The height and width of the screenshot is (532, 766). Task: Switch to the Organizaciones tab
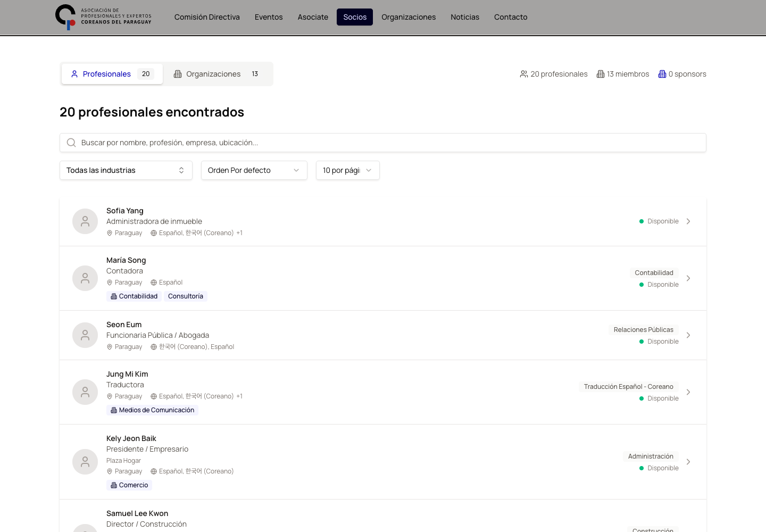218,74
